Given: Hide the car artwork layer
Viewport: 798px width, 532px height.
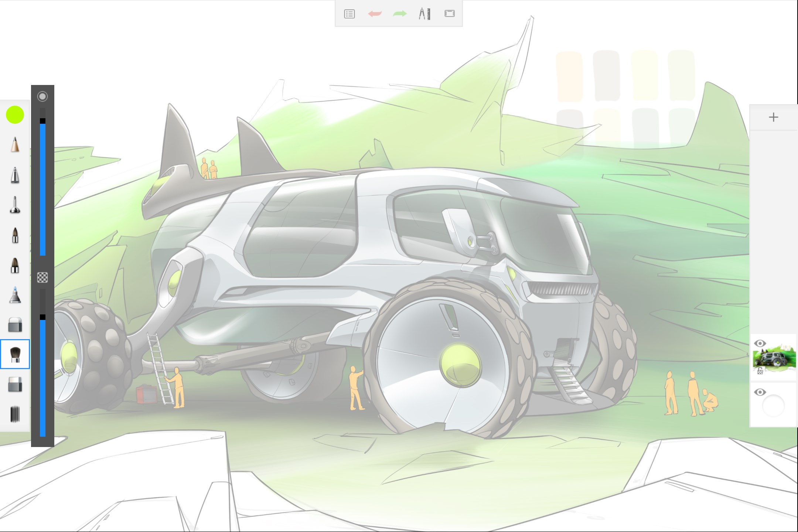Looking at the screenshot, I should pyautogui.click(x=760, y=343).
